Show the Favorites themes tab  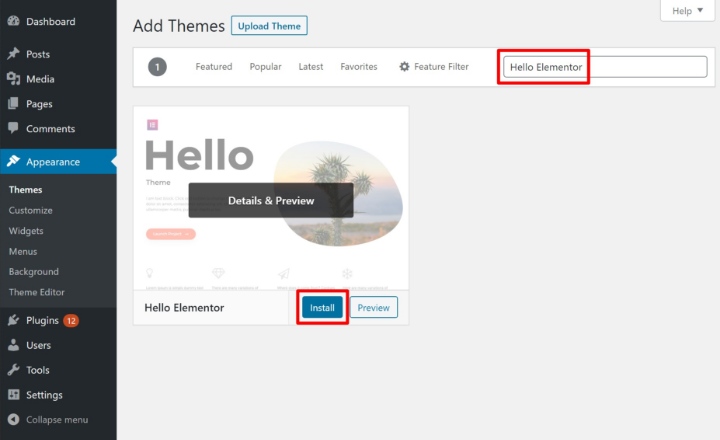(358, 67)
